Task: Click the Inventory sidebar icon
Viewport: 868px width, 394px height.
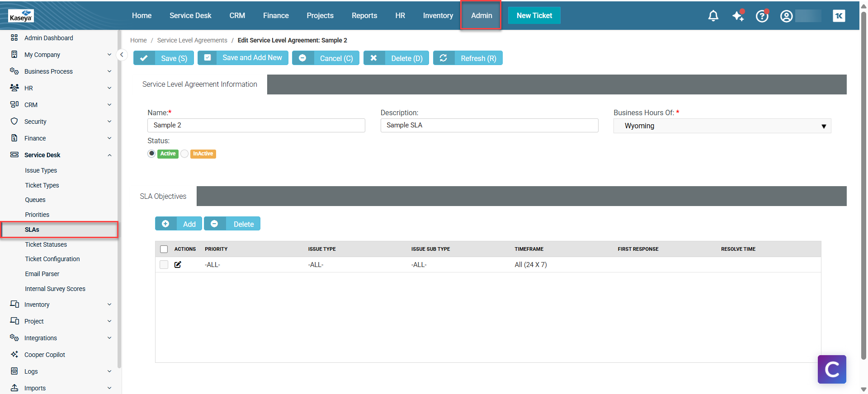Action: 14,304
